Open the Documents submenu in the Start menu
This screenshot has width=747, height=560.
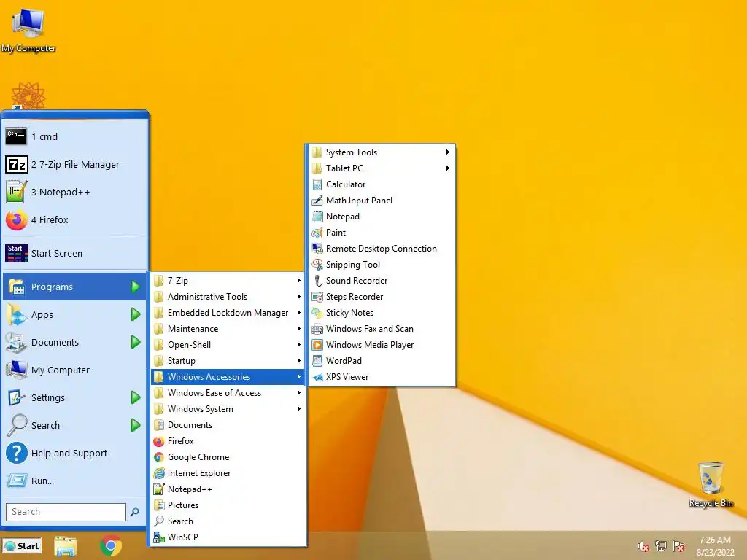[x=75, y=342]
